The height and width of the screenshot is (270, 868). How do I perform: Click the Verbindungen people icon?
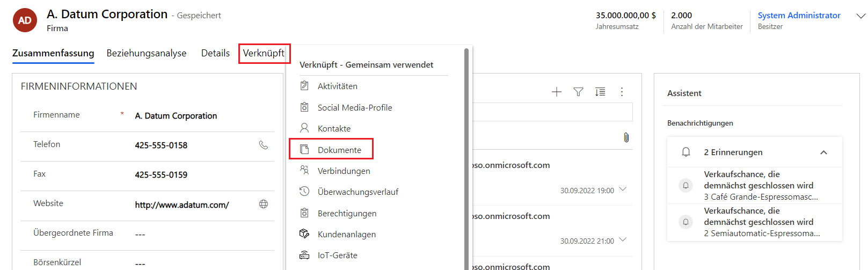pyautogui.click(x=304, y=170)
